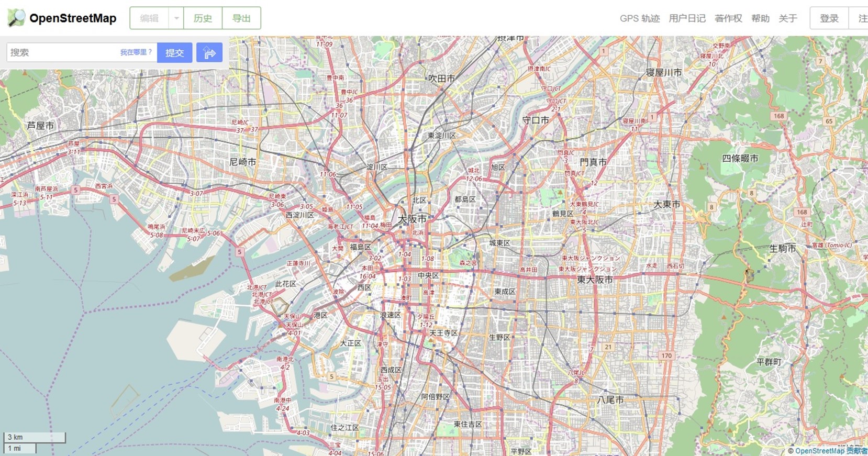
Task: Click the 编辑 edit button
Action: [149, 18]
